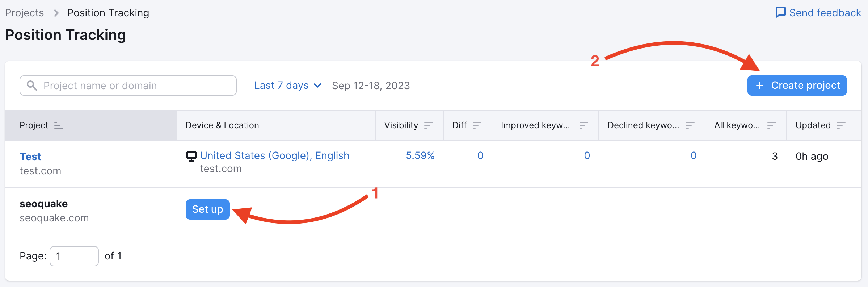Click the page number input box

tap(74, 256)
